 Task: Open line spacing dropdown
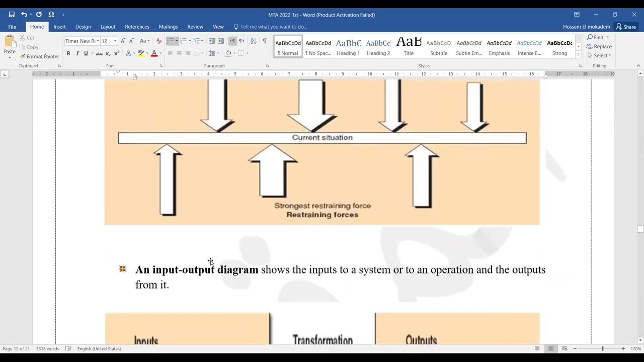pos(214,53)
